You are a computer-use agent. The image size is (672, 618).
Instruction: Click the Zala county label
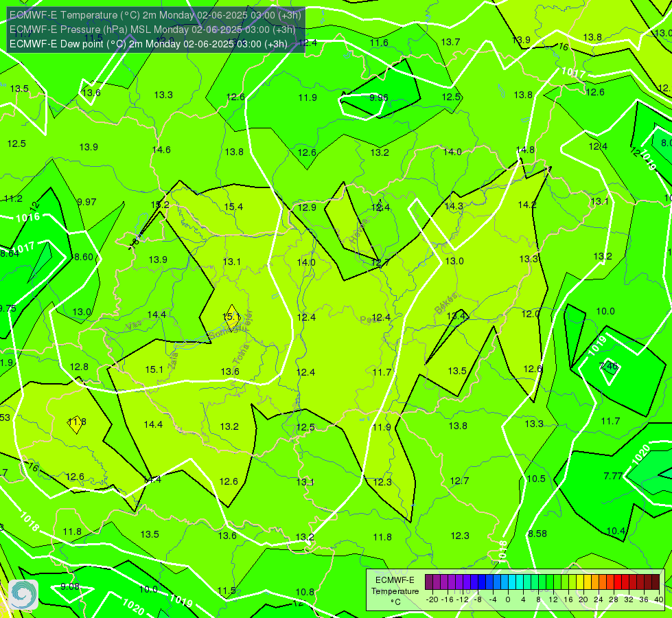(173, 360)
